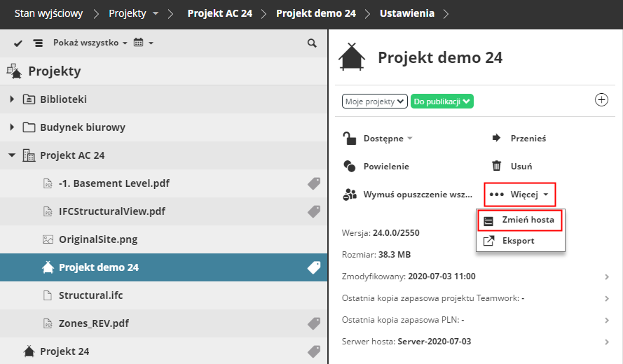Click the Więcej button
Image resolution: width=623 pixels, height=364 pixels.
(519, 195)
